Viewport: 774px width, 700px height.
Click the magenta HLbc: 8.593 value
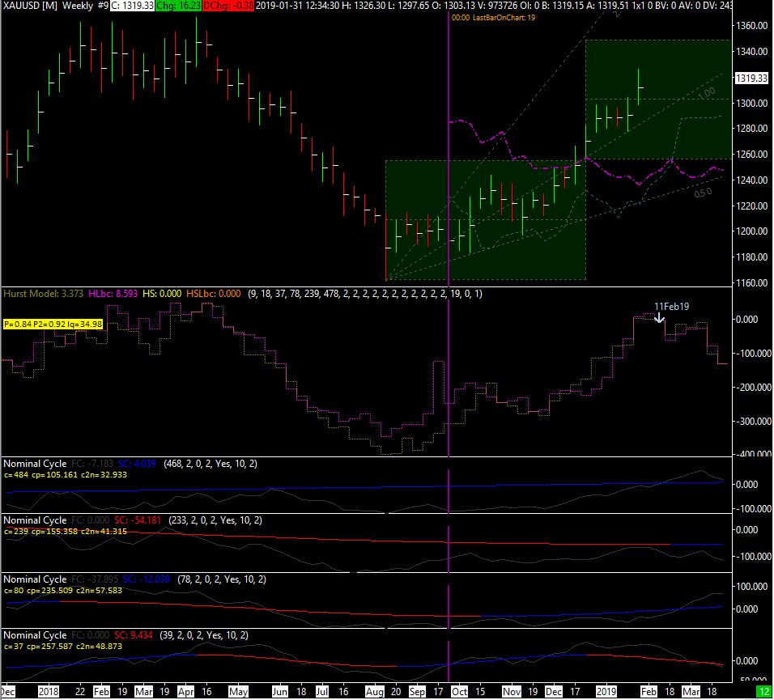point(113,294)
